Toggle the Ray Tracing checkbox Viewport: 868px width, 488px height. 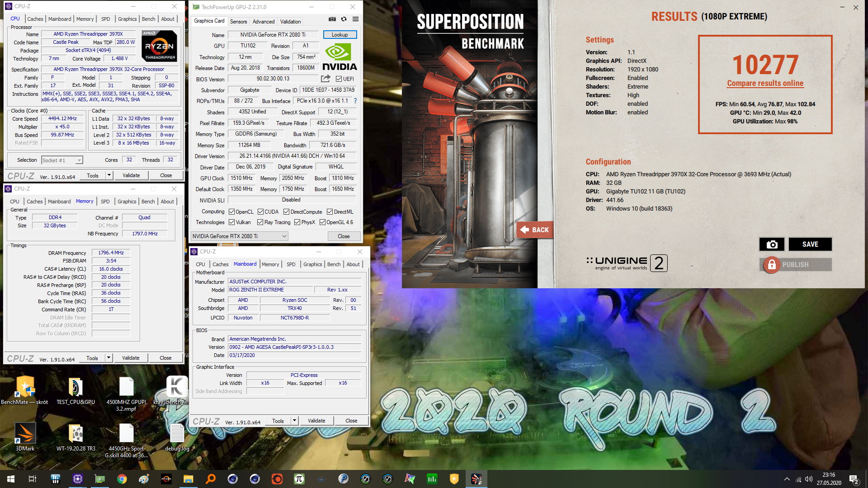pos(260,222)
